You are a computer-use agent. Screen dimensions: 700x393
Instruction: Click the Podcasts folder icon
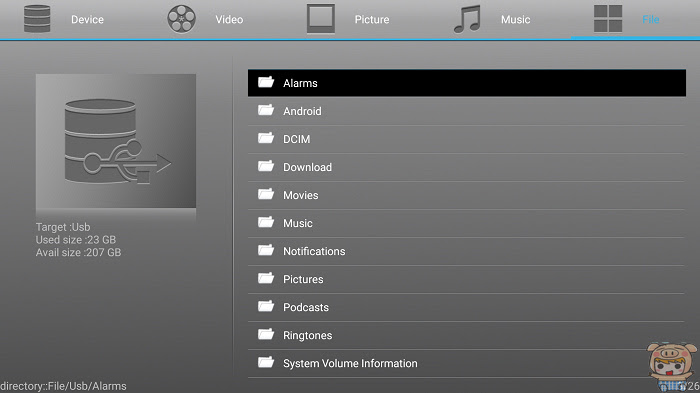click(x=266, y=307)
